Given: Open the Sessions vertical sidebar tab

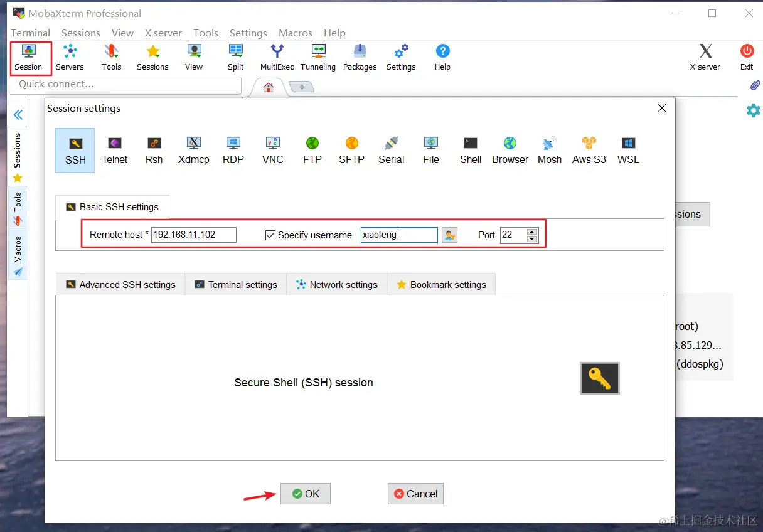Looking at the screenshot, I should point(18,157).
